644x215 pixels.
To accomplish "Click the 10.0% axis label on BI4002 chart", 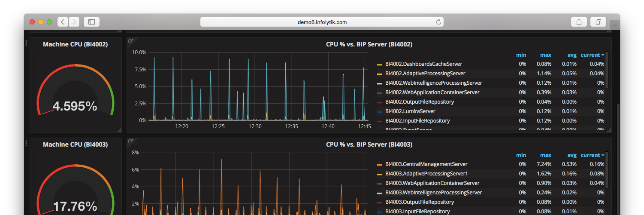I will (x=139, y=52).
